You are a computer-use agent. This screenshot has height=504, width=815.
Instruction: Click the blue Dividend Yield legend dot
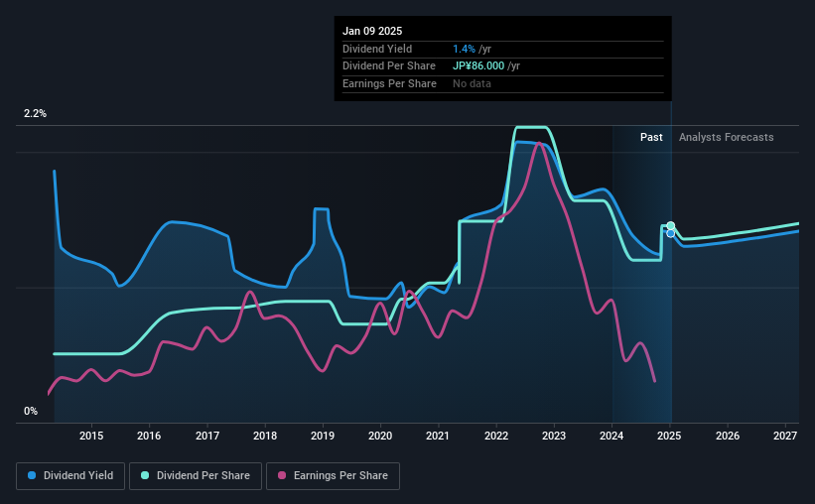click(x=32, y=475)
